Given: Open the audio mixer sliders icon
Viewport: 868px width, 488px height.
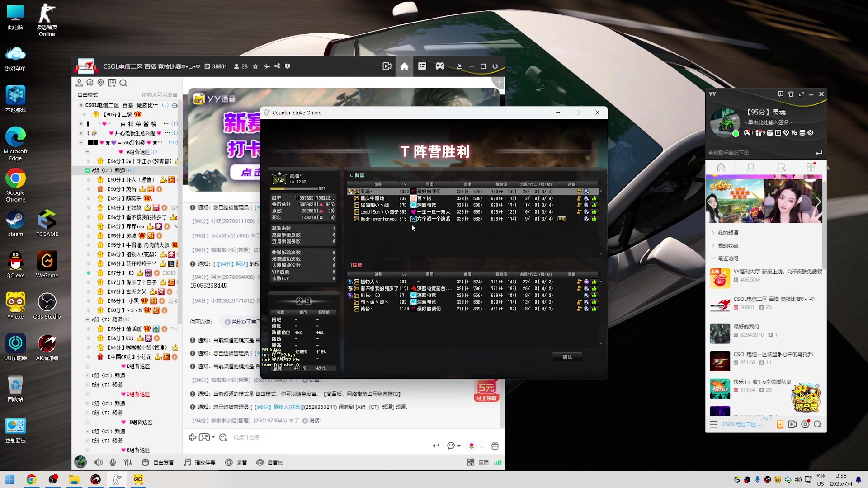Looking at the screenshot, I should coord(128,462).
